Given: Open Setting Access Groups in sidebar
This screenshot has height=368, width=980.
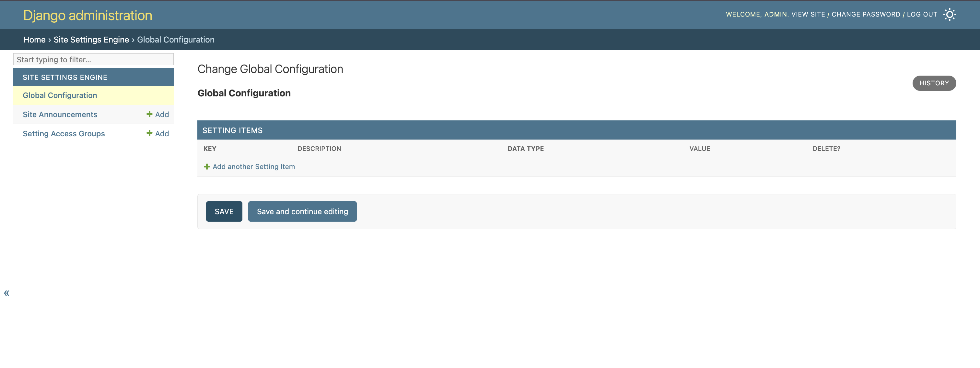Looking at the screenshot, I should [64, 133].
